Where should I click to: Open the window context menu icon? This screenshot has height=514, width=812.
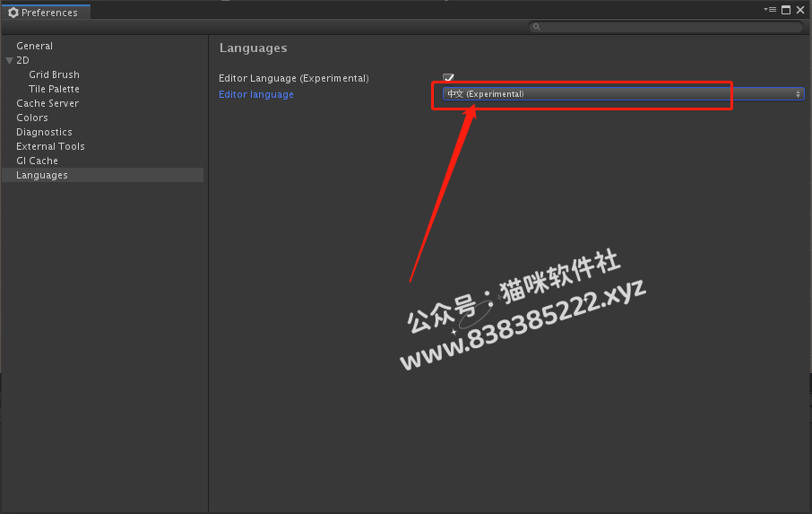[x=770, y=10]
